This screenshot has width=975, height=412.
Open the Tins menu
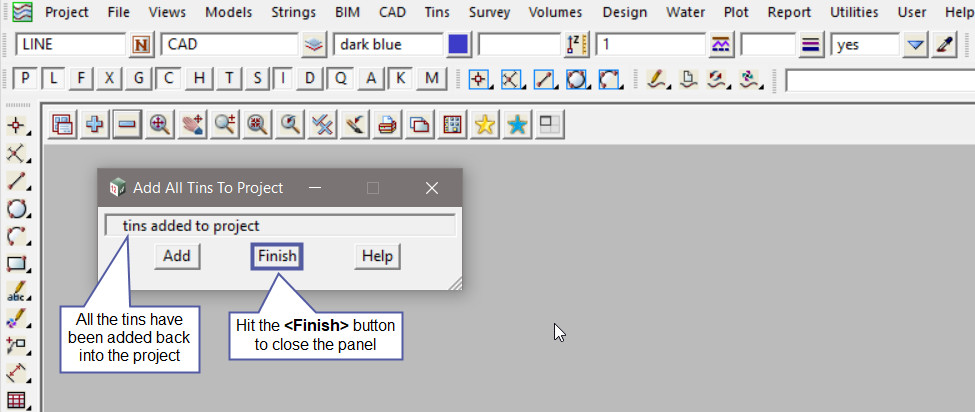tap(437, 12)
